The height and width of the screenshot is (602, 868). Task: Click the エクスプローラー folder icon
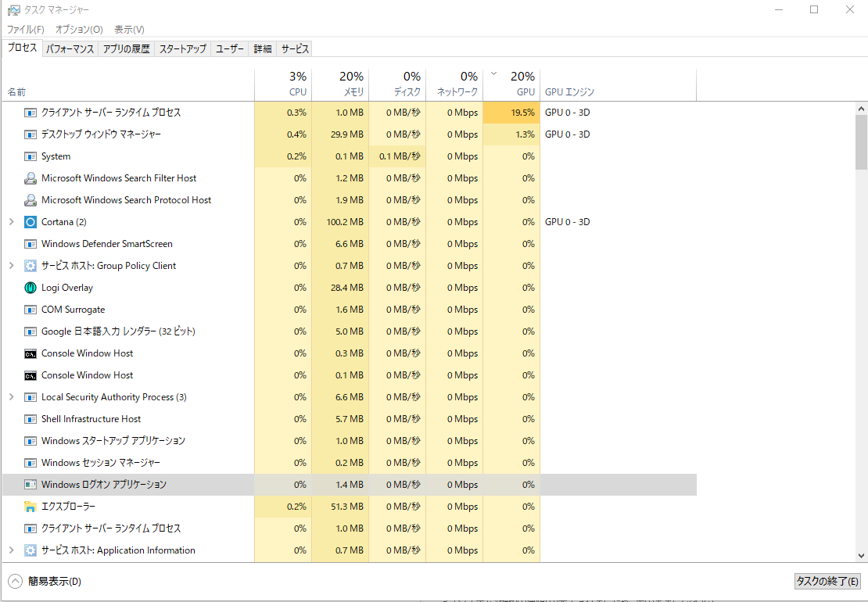(30, 507)
